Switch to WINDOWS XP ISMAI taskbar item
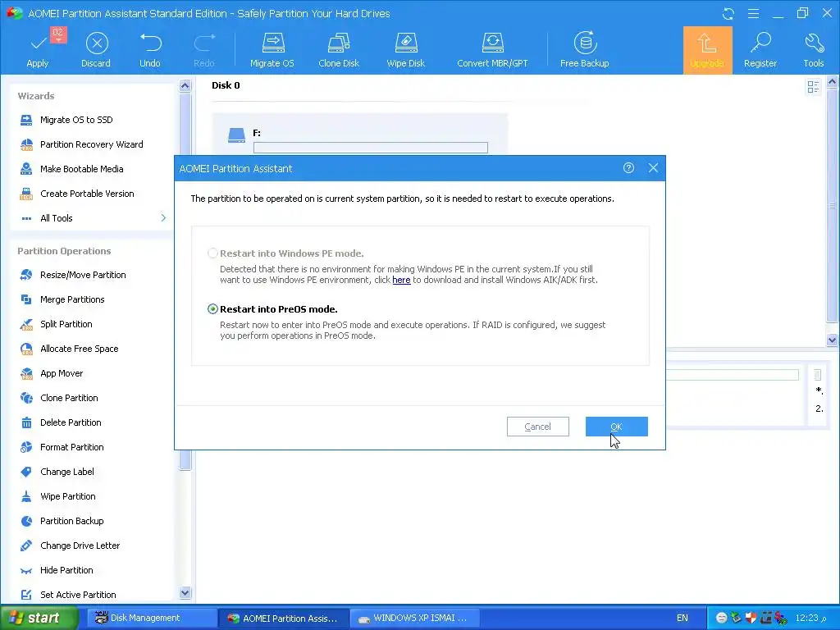 [x=413, y=619]
